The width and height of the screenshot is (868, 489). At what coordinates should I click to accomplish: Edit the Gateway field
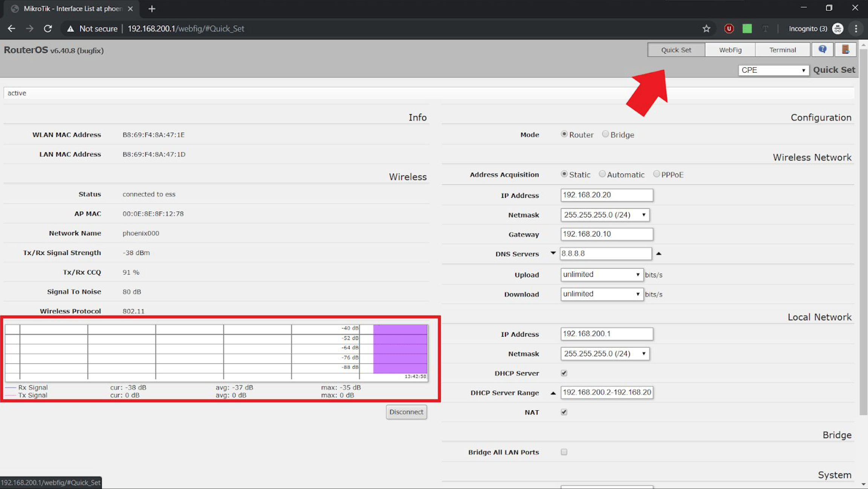(607, 234)
